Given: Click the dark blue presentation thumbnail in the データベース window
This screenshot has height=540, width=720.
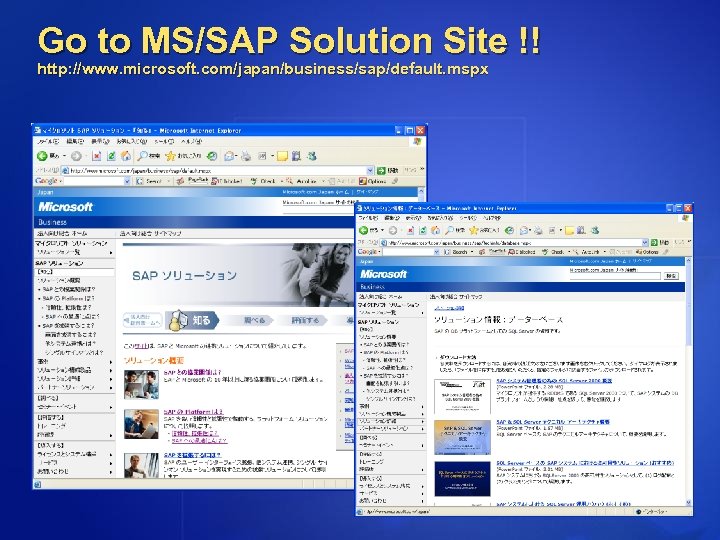Looking at the screenshot, I should tap(462, 479).
